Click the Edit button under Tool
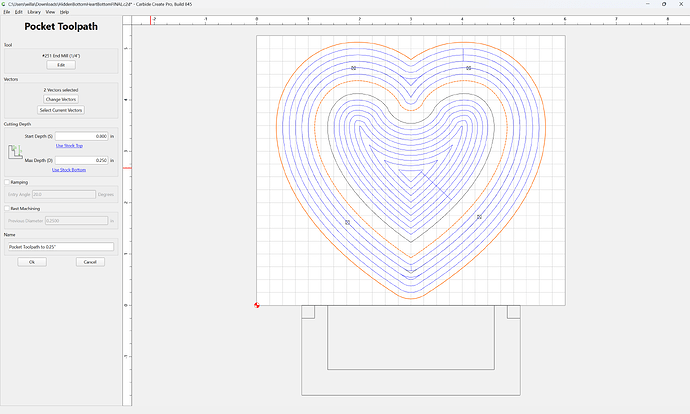690x414 pixels. coord(61,65)
